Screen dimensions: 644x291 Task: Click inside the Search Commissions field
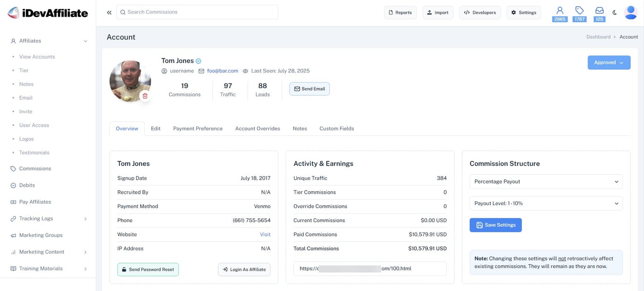tap(198, 12)
